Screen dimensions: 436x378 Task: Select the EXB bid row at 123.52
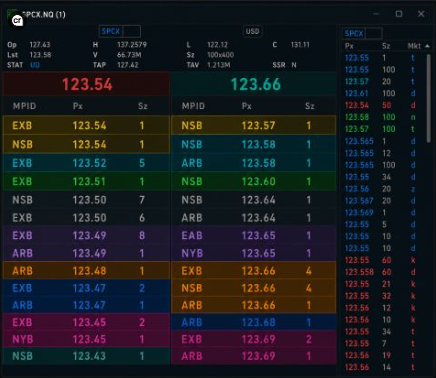click(86, 163)
